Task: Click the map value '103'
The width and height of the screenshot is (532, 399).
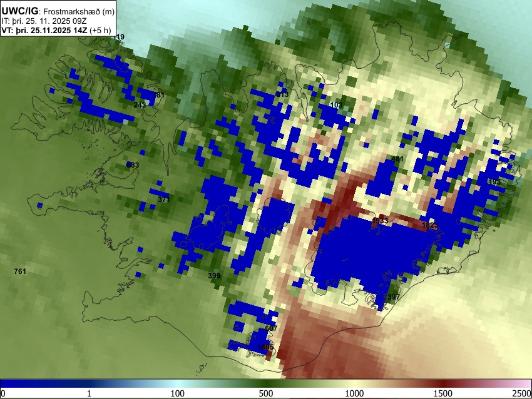Action: coord(336,105)
